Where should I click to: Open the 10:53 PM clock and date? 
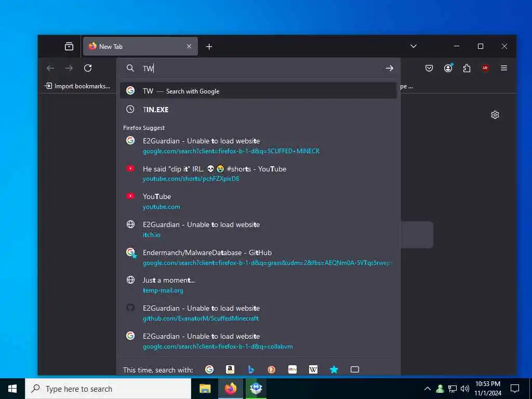click(487, 389)
